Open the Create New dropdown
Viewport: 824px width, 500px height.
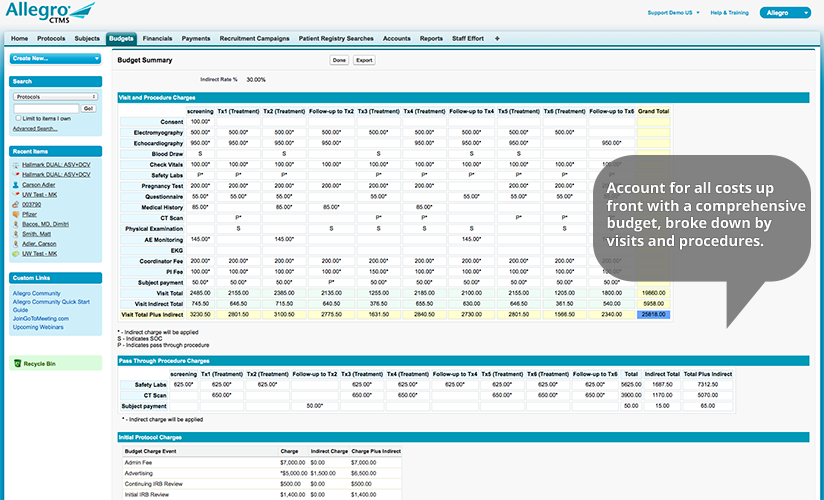coord(55,58)
